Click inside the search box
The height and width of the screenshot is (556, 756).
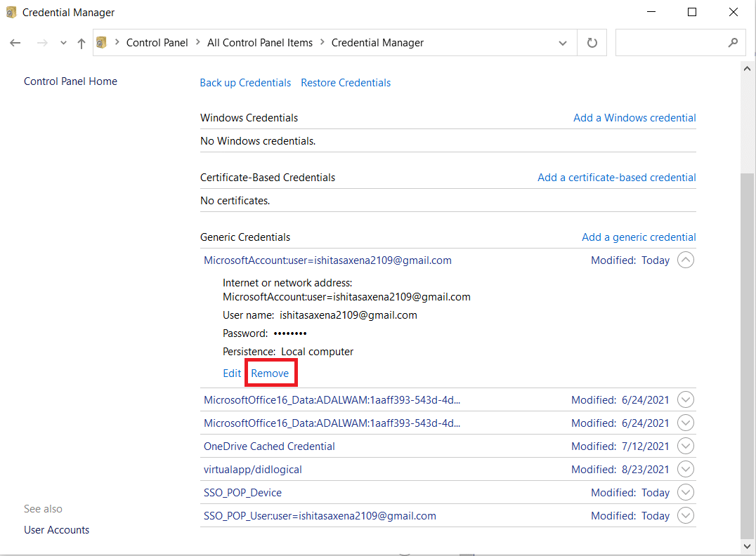point(667,43)
